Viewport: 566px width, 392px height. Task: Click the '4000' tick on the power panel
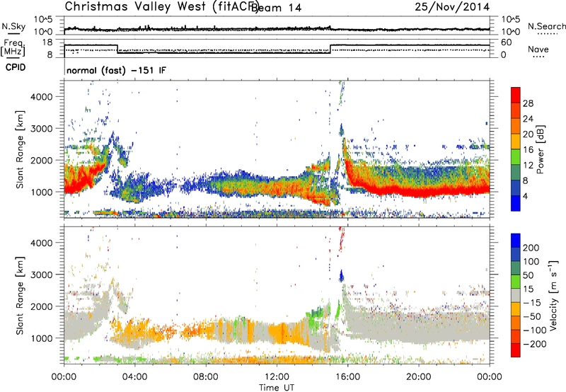click(x=41, y=97)
